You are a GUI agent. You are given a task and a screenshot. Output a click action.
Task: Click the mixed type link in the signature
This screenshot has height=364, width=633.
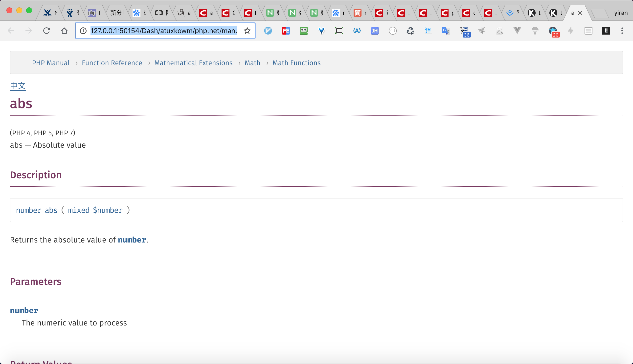click(x=79, y=210)
